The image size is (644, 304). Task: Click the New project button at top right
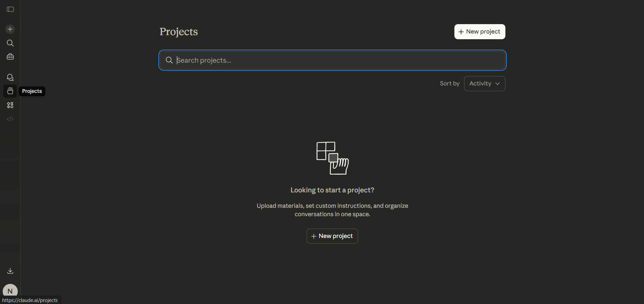click(x=480, y=32)
